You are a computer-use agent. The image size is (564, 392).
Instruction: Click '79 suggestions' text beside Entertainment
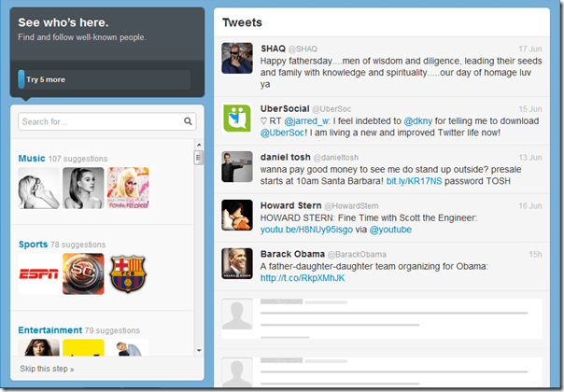click(x=112, y=330)
